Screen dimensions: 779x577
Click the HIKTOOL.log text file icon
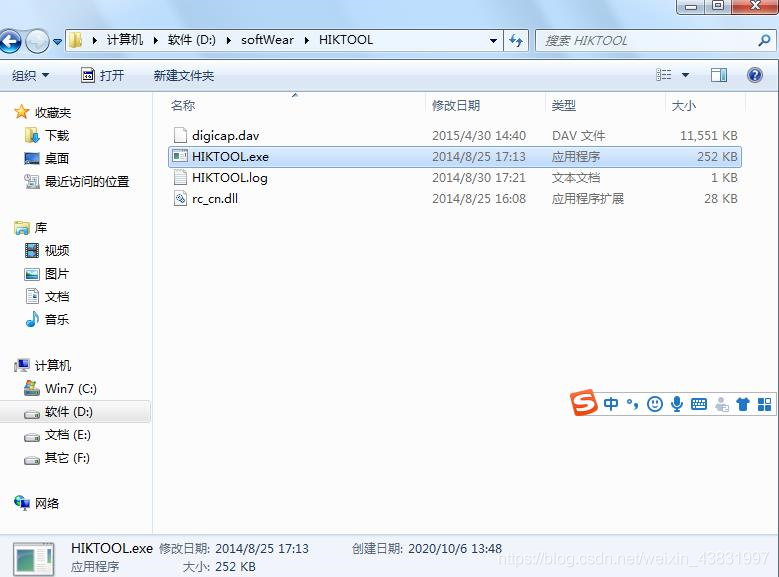(x=180, y=177)
